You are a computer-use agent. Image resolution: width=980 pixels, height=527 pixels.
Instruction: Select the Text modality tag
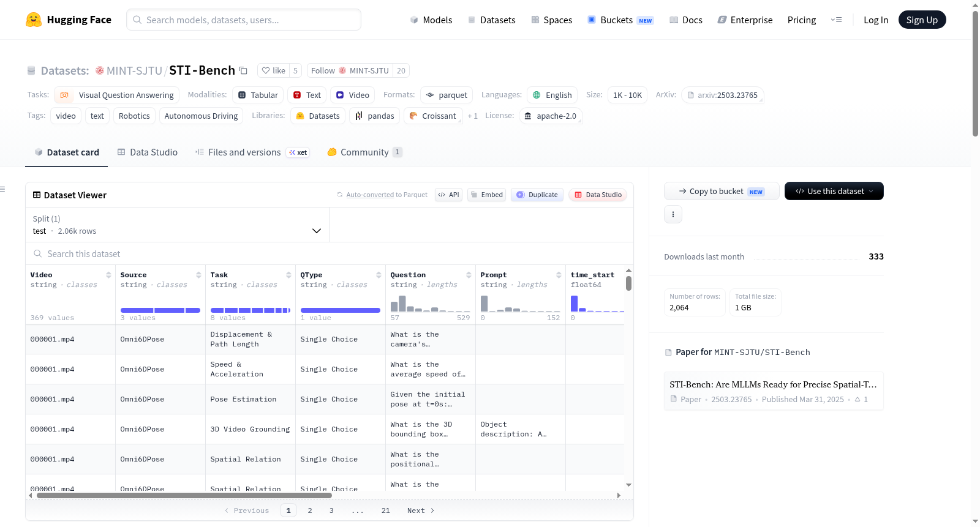307,95
